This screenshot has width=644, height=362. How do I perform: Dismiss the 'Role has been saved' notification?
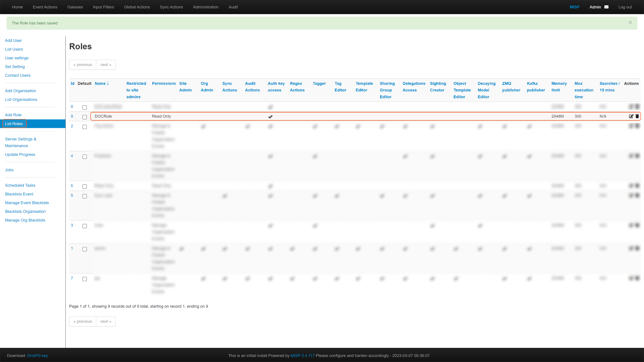pyautogui.click(x=630, y=23)
